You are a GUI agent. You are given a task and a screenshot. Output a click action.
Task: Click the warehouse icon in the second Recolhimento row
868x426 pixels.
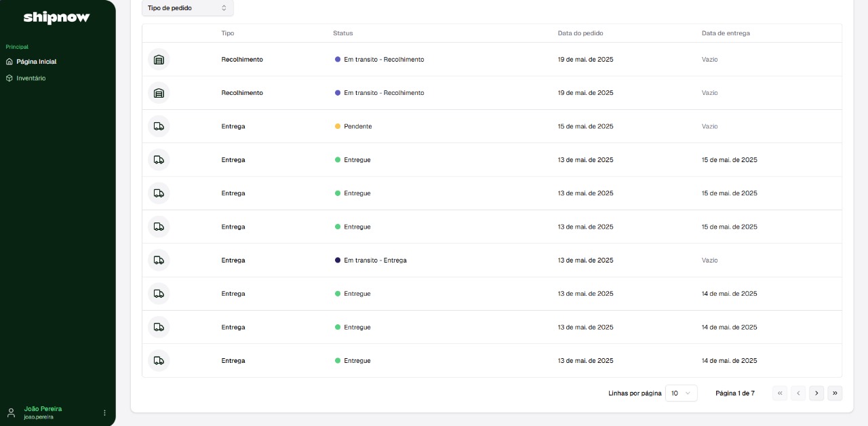(x=159, y=93)
